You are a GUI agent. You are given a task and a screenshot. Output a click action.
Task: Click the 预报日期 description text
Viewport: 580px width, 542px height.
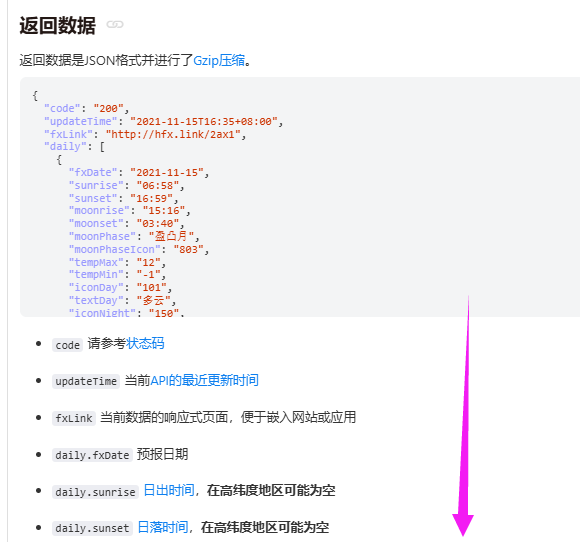pos(162,454)
